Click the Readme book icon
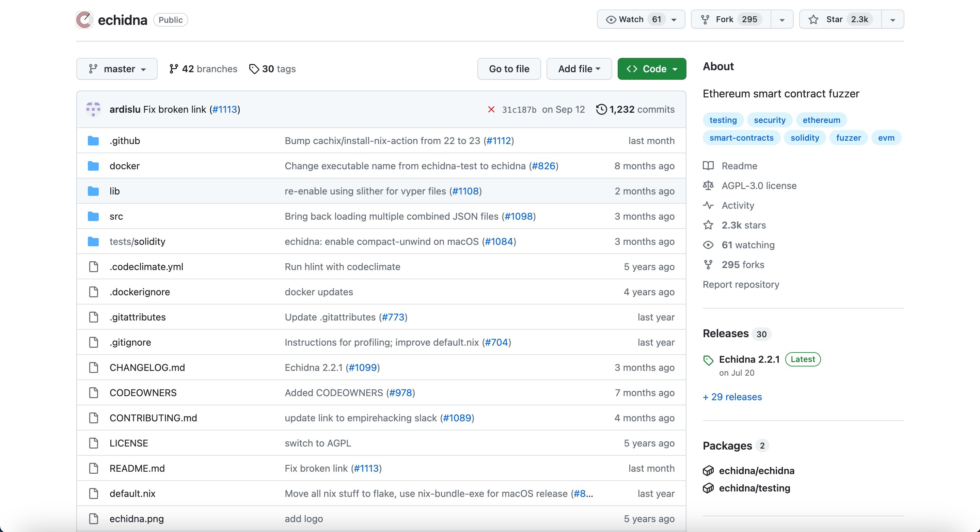 [x=708, y=166]
